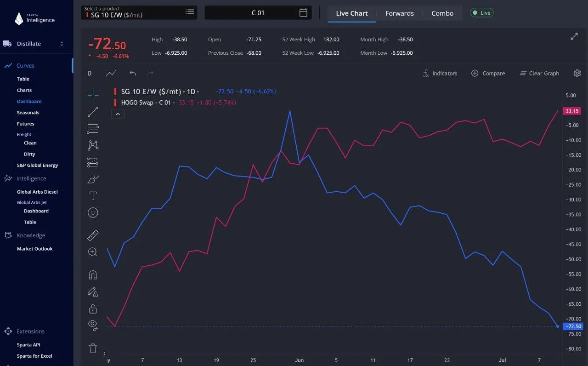Open the emoji sticker tool
The width and height of the screenshot is (588, 366).
pyautogui.click(x=93, y=213)
